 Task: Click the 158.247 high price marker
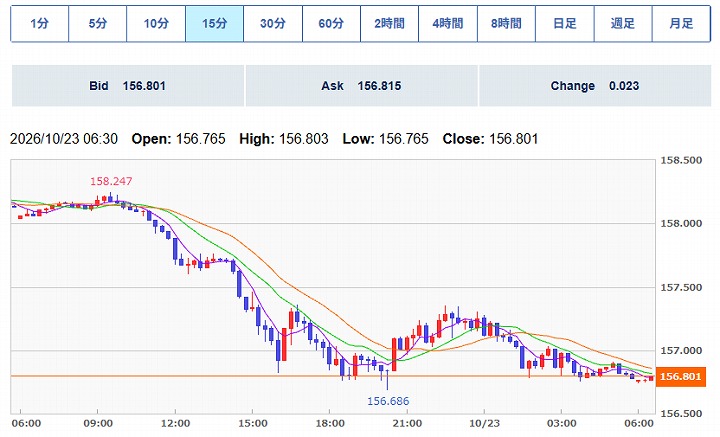coord(111,181)
